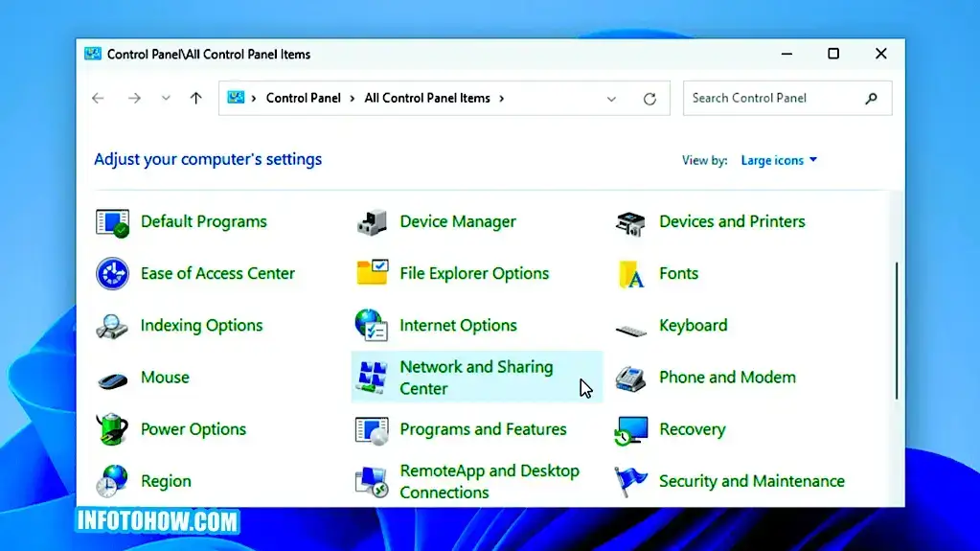Go back with the back arrow
The height and width of the screenshot is (551, 980).
(x=98, y=98)
